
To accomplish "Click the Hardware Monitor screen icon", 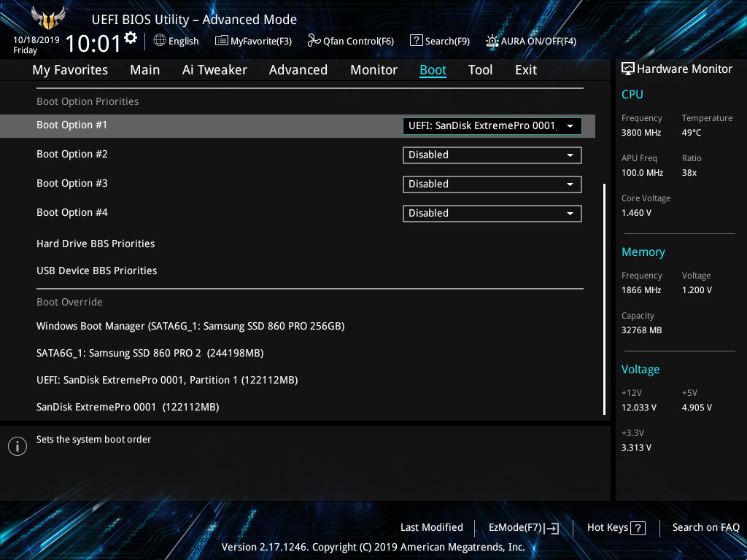I will (x=628, y=69).
